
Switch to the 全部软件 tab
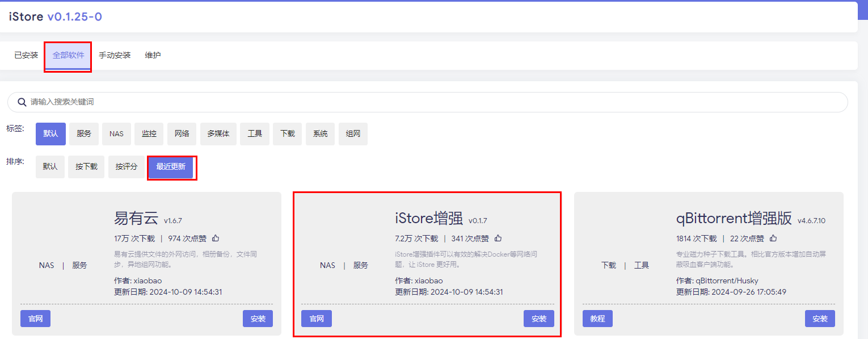click(68, 55)
